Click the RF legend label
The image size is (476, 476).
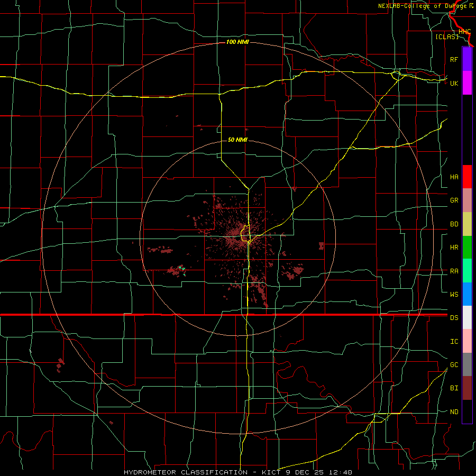(x=454, y=60)
